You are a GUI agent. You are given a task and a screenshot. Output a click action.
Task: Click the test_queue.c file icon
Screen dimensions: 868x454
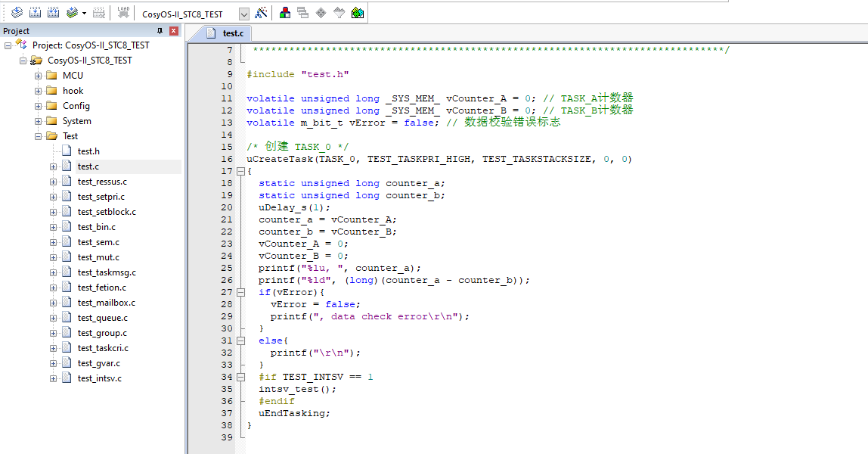point(67,317)
